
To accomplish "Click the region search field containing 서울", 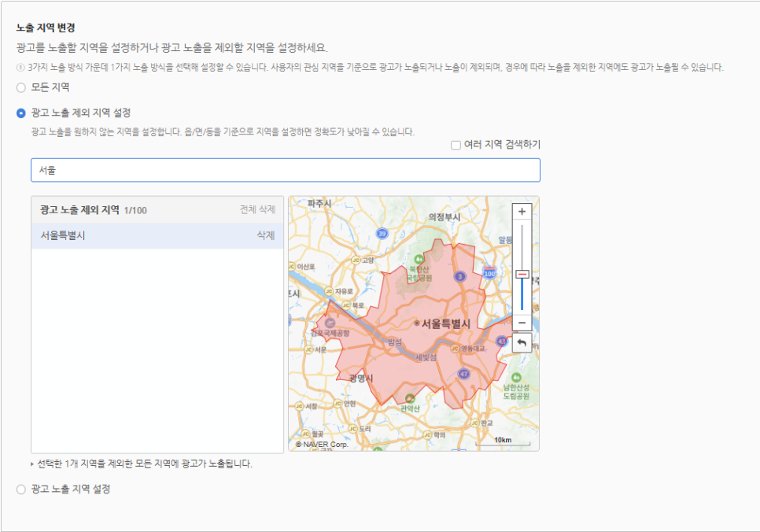I will tap(286, 170).
